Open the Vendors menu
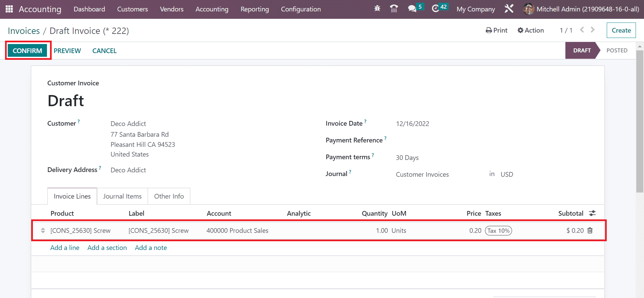 172,9
